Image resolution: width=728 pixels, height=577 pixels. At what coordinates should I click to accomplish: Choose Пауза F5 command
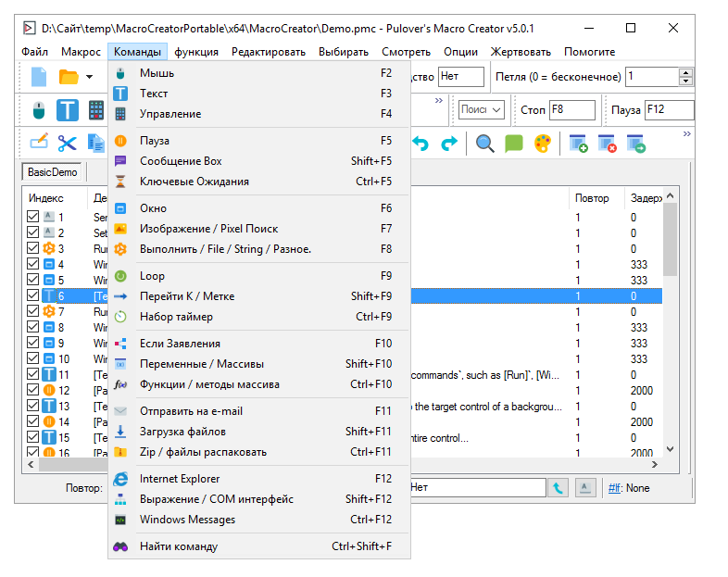[x=259, y=141]
